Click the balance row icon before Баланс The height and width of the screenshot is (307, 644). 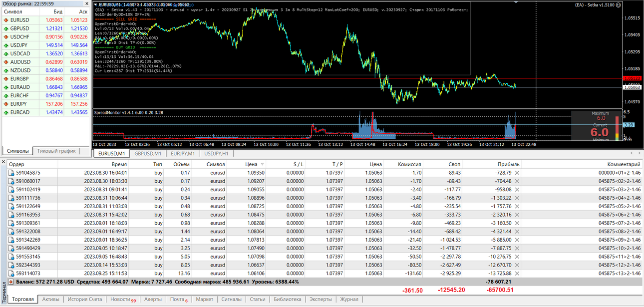click(x=11, y=282)
